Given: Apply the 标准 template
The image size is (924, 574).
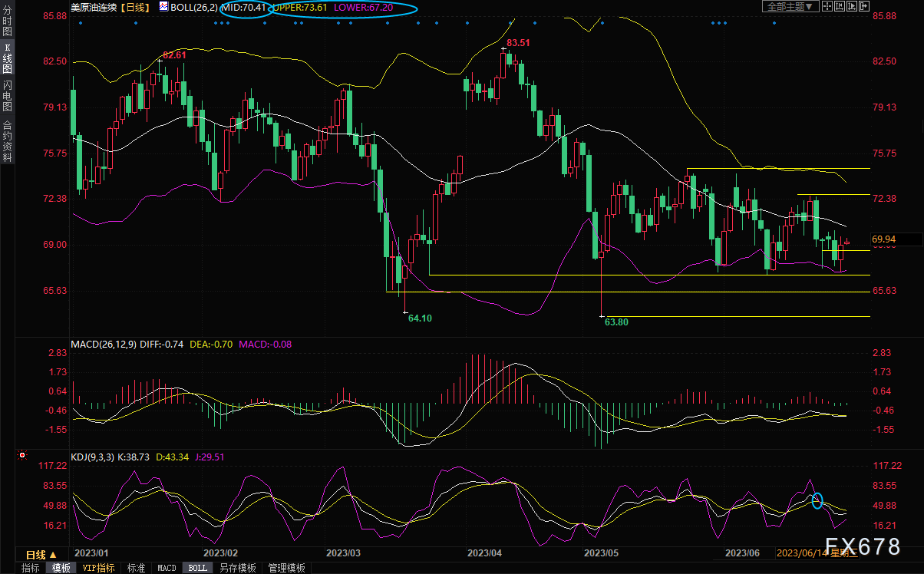Looking at the screenshot, I should 137,568.
